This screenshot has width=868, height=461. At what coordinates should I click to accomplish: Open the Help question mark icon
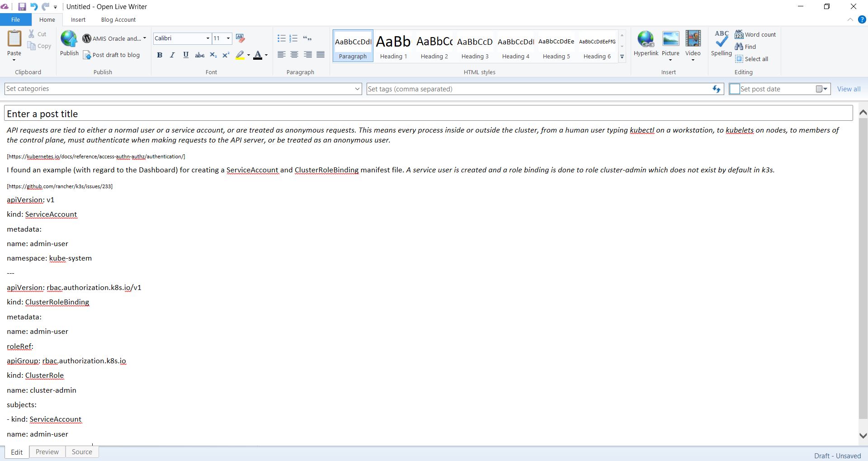(862, 20)
